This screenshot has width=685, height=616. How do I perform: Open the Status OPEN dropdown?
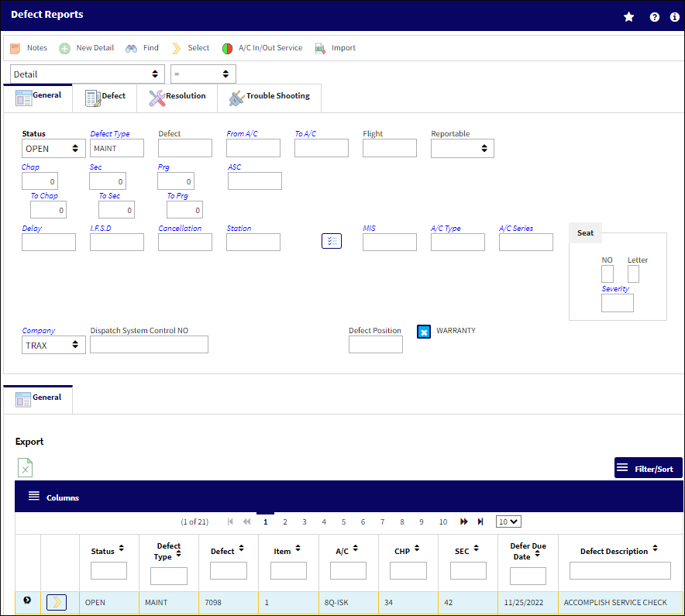(53, 149)
